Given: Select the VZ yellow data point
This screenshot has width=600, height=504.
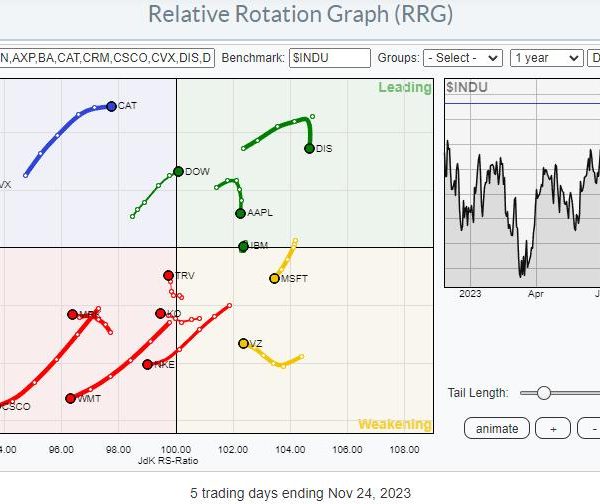Looking at the screenshot, I should click(x=243, y=343).
